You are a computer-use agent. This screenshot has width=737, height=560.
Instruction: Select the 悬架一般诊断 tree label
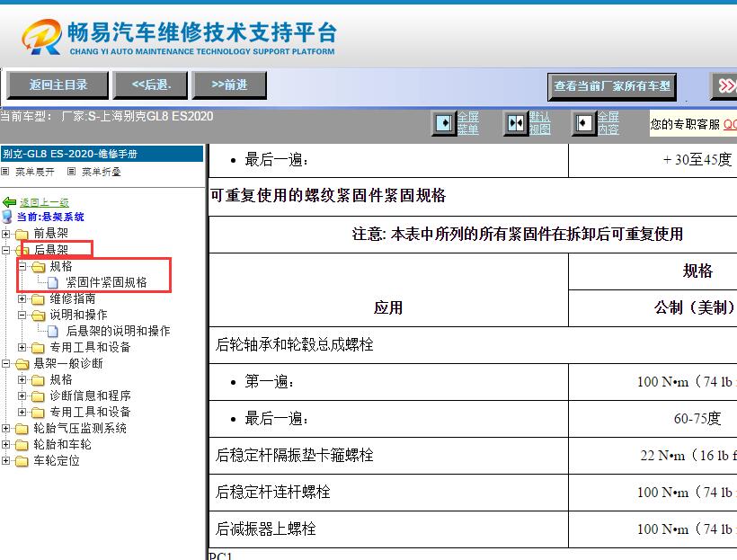click(68, 364)
